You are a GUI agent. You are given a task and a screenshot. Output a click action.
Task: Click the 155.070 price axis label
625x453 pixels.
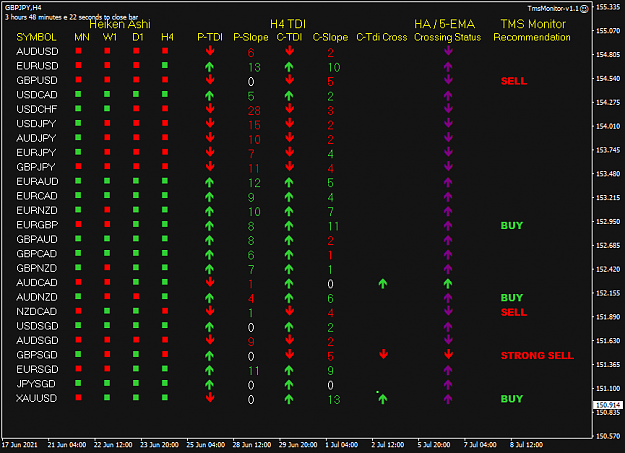(x=608, y=31)
